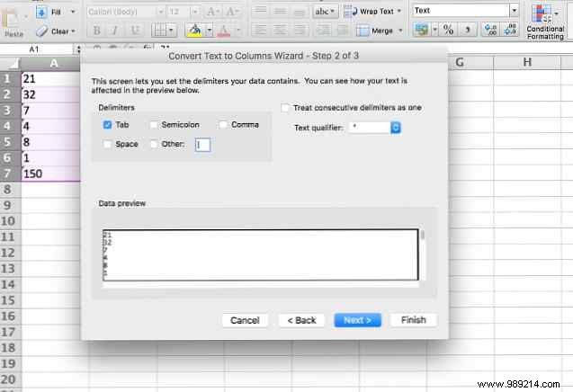Apply currency number format icon

[x=422, y=30]
